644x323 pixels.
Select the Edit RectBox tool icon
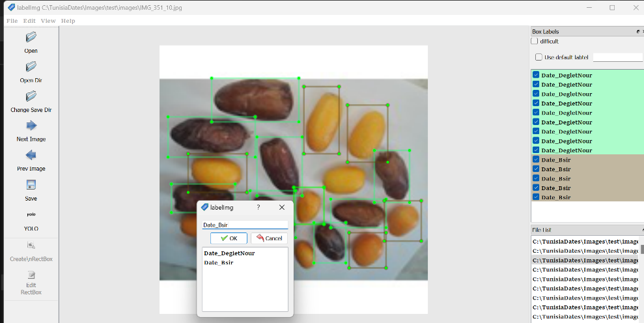[31, 275]
